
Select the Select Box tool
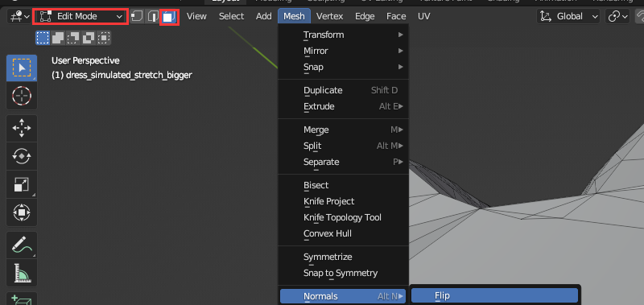click(x=22, y=68)
